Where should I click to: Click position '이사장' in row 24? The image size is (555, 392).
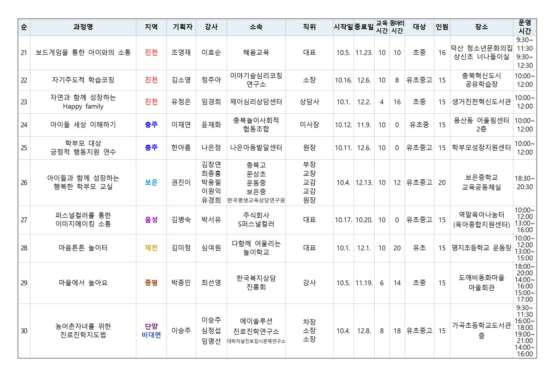(309, 124)
